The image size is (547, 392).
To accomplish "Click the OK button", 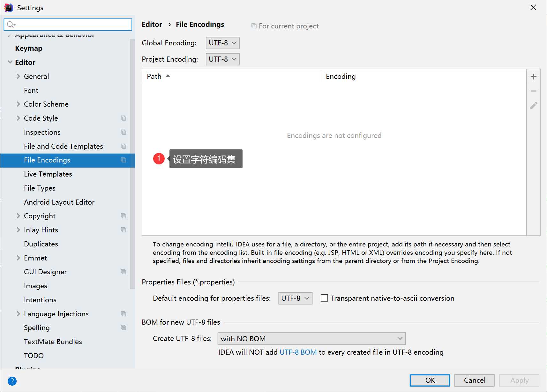I will point(430,380).
